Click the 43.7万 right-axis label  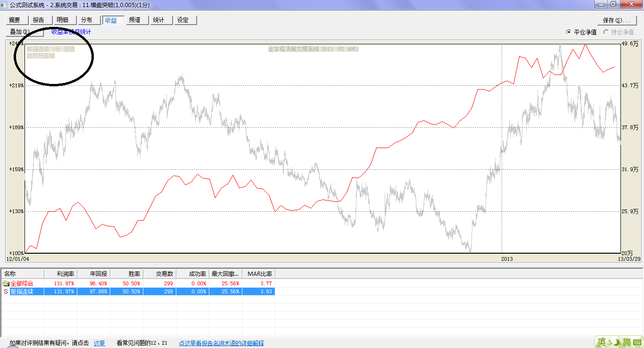[630, 85]
